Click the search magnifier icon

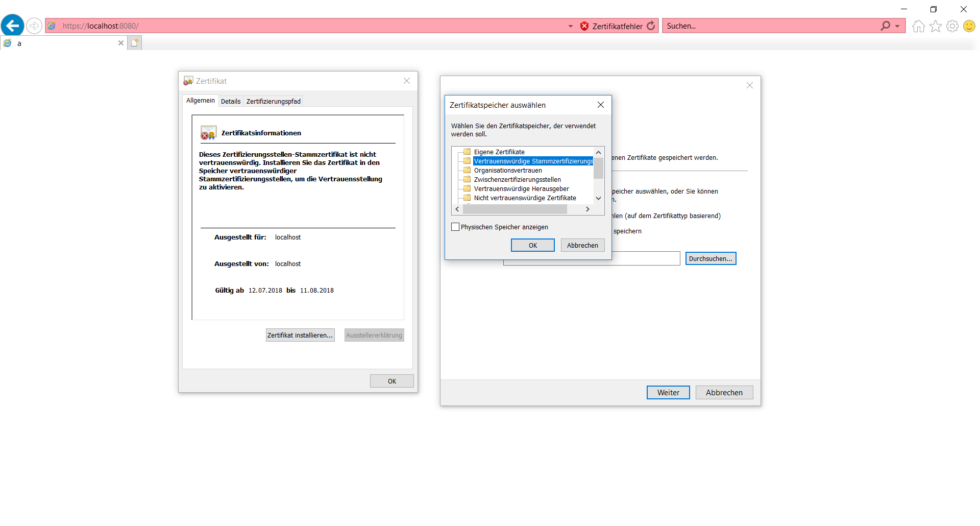pyautogui.click(x=885, y=26)
